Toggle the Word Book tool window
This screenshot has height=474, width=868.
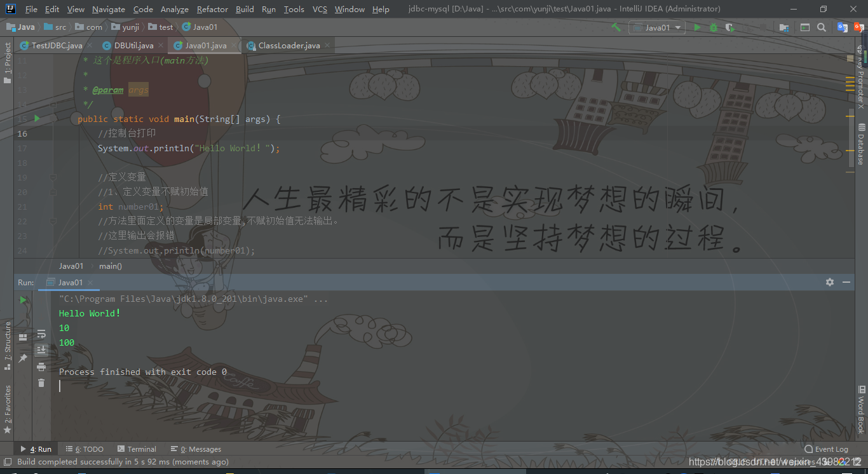[861, 409]
